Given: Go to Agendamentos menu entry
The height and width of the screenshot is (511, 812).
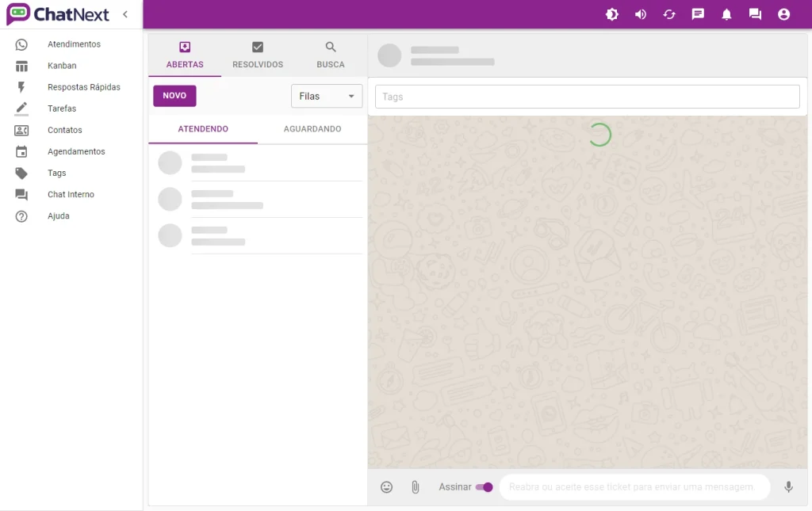Looking at the screenshot, I should click(76, 151).
